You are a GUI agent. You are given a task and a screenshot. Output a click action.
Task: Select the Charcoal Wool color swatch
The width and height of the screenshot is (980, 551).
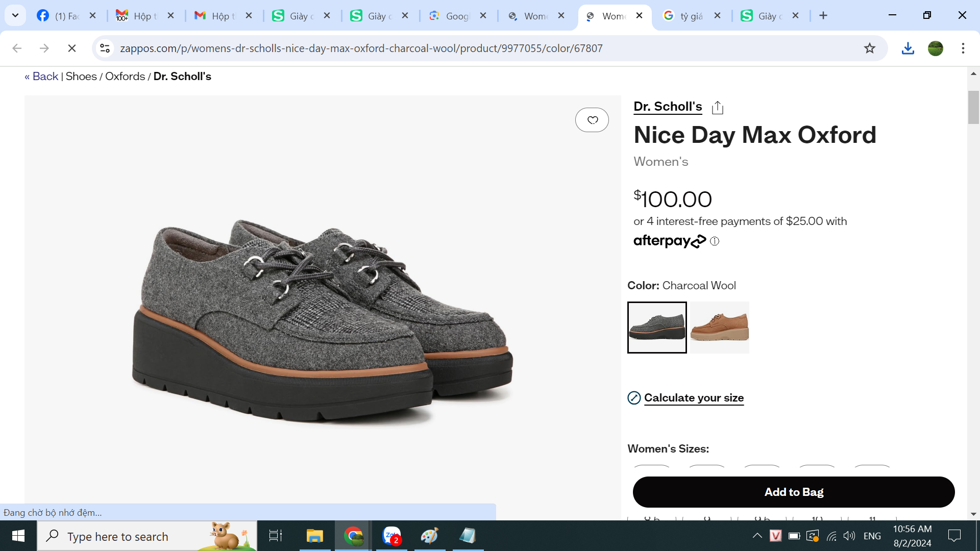point(657,328)
